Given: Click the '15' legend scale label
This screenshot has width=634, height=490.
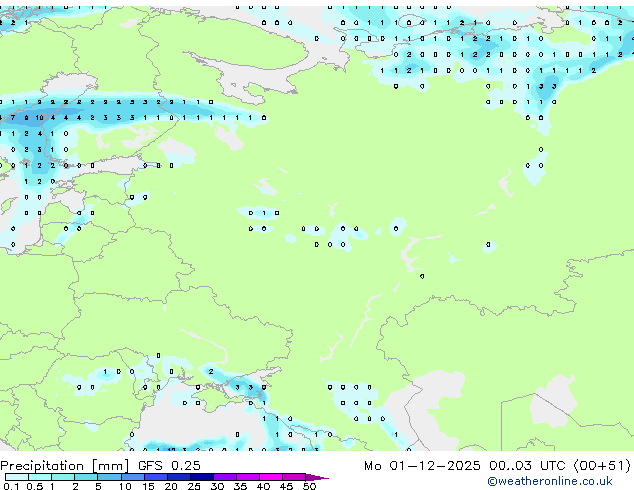Looking at the screenshot, I should pyautogui.click(x=148, y=486).
